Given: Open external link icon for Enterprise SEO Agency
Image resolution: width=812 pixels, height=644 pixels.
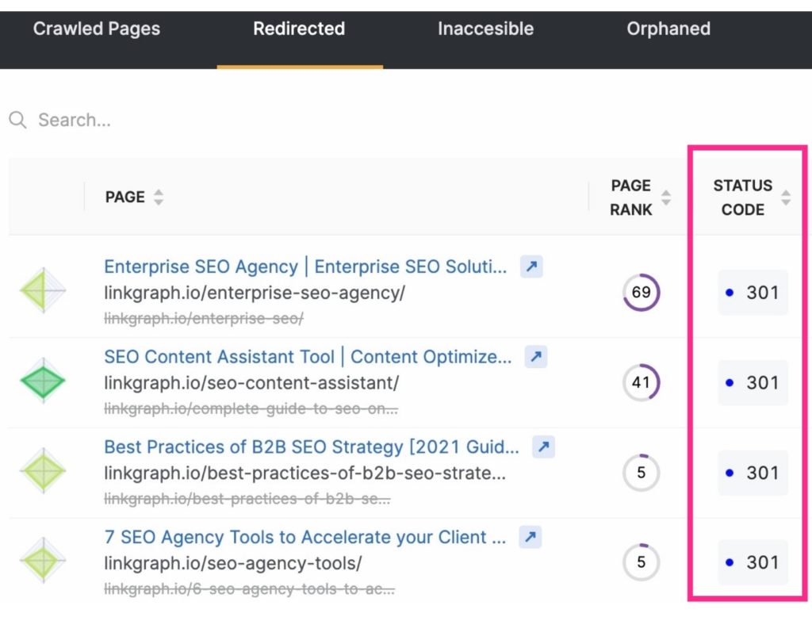Looking at the screenshot, I should tap(531, 266).
